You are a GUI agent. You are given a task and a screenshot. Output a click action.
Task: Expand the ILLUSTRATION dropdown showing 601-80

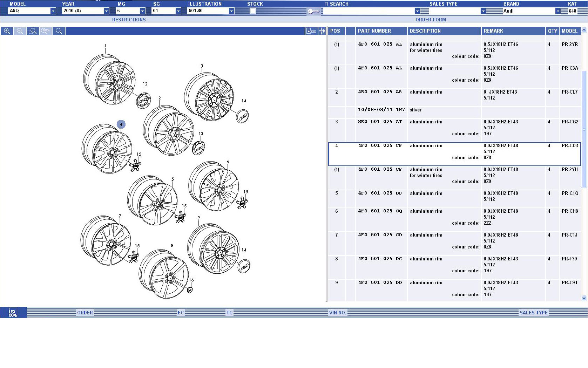pos(231,11)
